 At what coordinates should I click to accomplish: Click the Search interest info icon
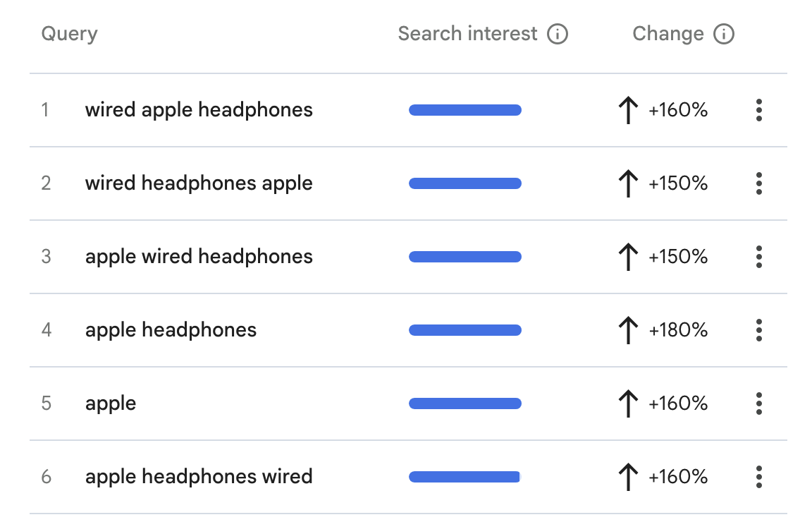pyautogui.click(x=558, y=34)
